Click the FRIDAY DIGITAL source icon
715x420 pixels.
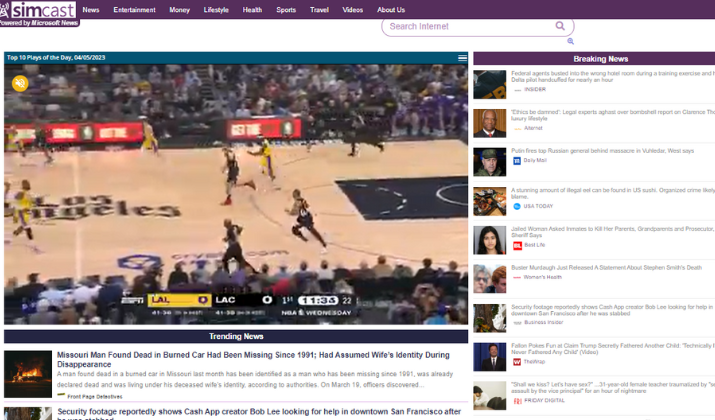pos(517,401)
